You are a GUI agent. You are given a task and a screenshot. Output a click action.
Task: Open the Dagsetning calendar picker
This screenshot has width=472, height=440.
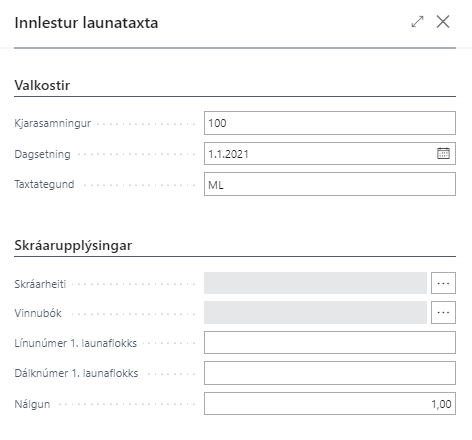(x=443, y=153)
